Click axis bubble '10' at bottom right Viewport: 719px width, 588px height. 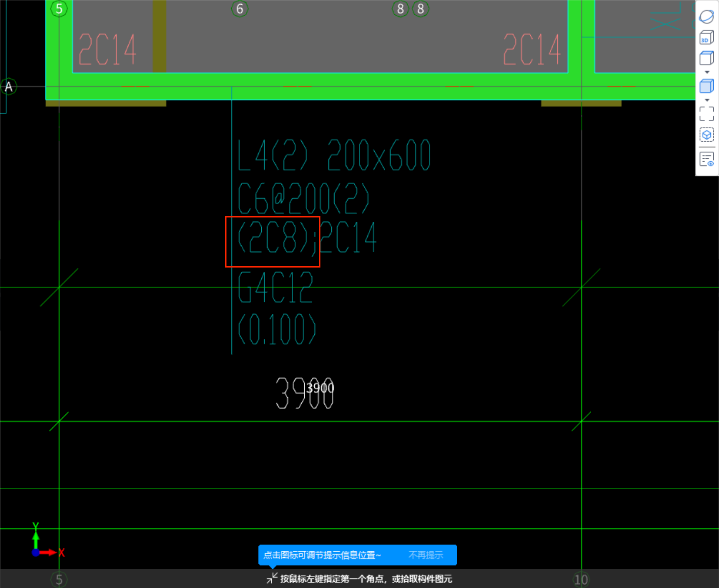tap(581, 579)
